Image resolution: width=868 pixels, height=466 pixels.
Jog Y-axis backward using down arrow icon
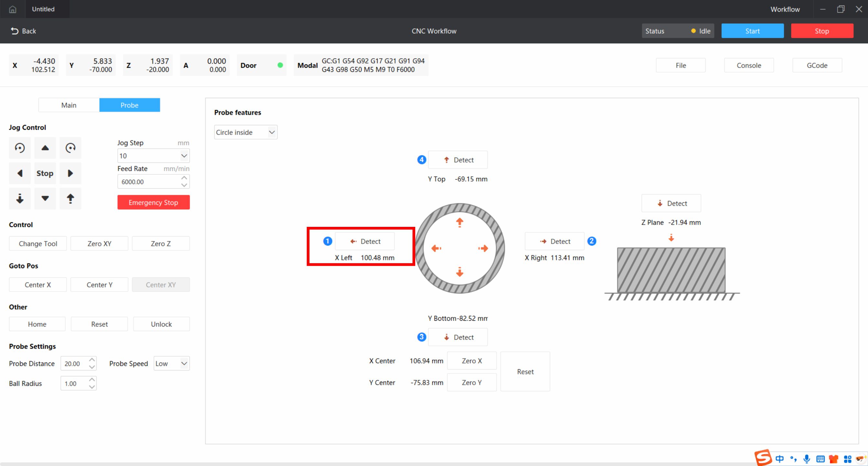45,199
